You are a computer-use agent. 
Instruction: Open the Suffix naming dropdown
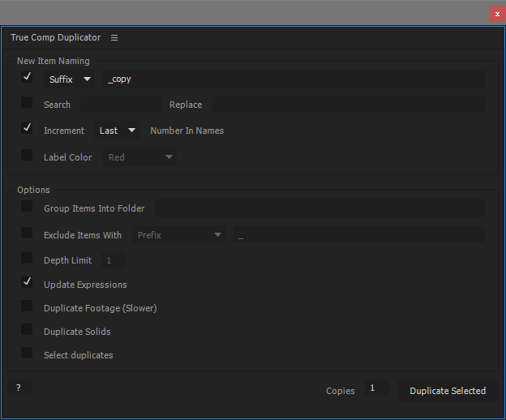(69, 79)
